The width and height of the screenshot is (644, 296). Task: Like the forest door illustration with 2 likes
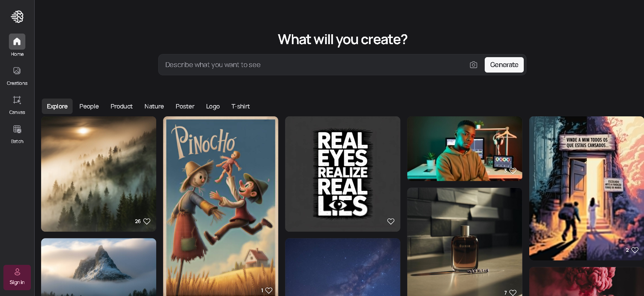(635, 250)
